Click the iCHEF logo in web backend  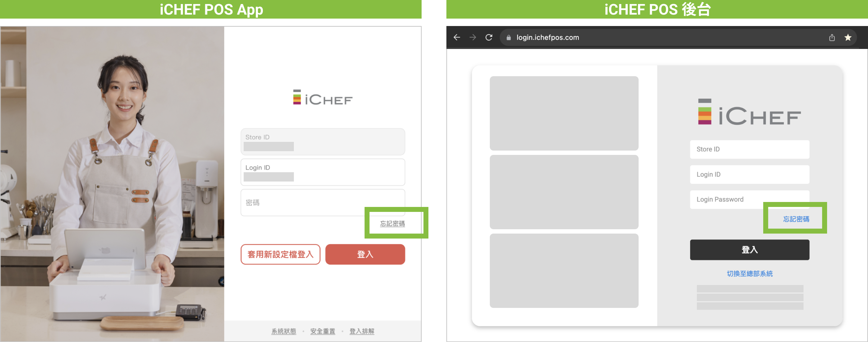[x=749, y=112]
